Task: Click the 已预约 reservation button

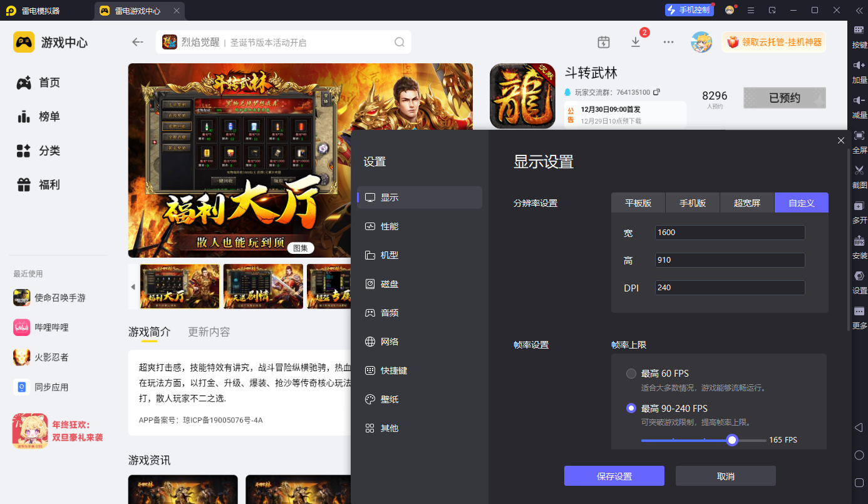Action: click(x=785, y=98)
